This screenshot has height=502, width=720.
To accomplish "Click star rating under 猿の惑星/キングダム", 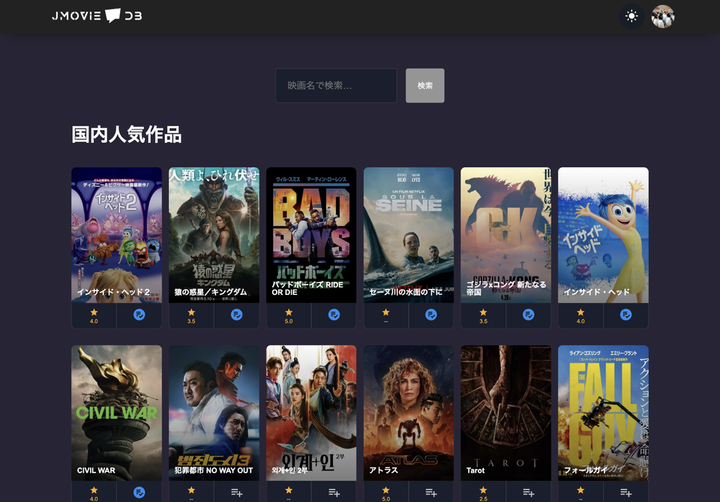I will tap(191, 316).
